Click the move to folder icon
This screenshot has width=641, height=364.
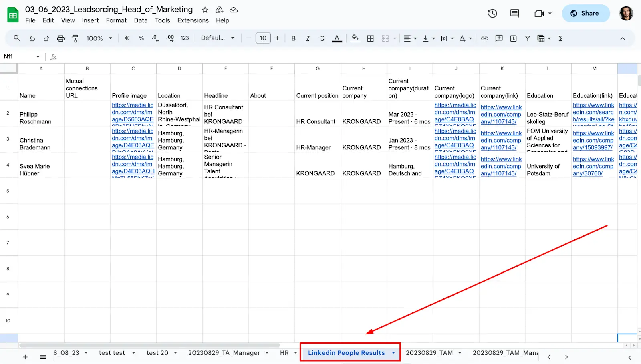[219, 10]
